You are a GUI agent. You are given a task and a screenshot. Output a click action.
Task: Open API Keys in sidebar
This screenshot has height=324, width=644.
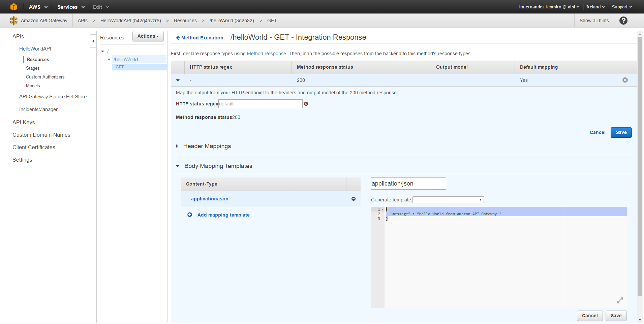[x=24, y=122]
